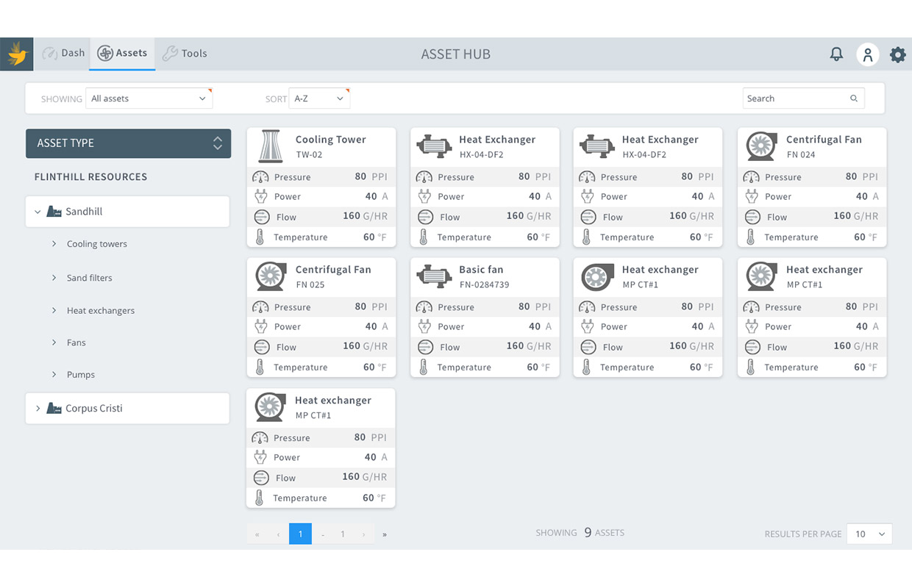
Task: Click the Basic fan FN-0284739 icon
Action: pyautogui.click(x=434, y=276)
